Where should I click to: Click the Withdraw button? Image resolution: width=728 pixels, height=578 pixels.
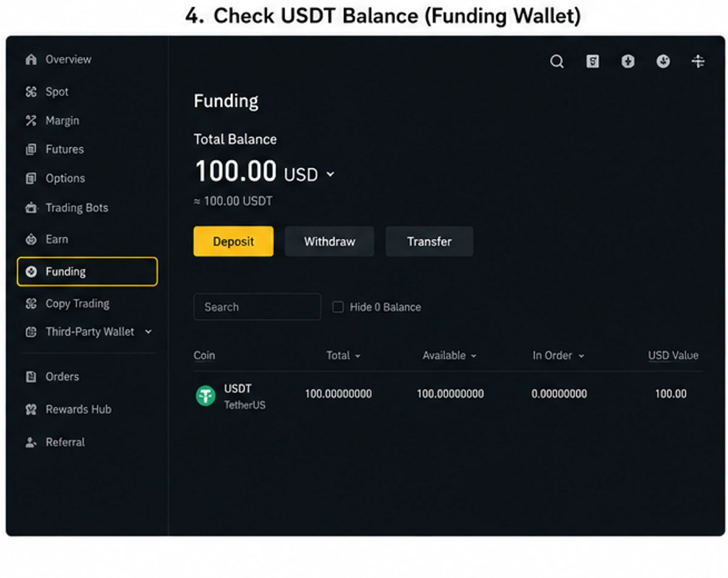click(x=329, y=241)
